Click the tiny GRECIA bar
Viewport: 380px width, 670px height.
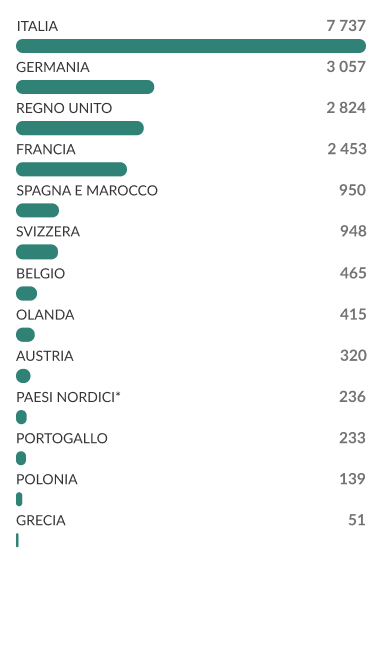[17, 540]
